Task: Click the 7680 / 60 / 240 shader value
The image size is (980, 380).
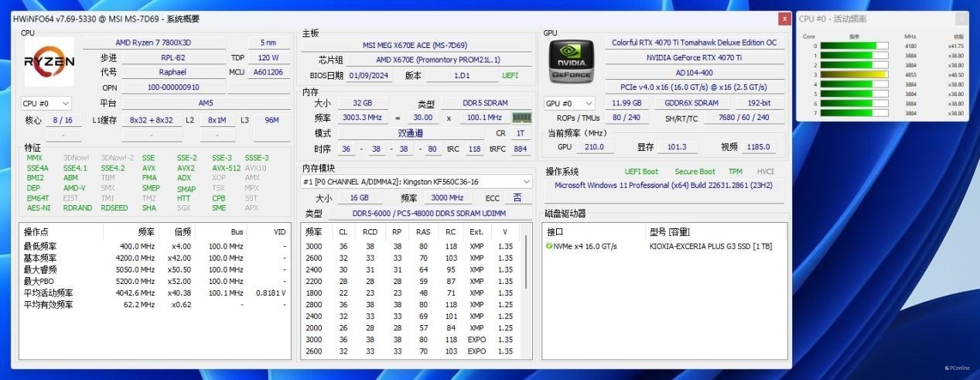Action: coord(743,118)
